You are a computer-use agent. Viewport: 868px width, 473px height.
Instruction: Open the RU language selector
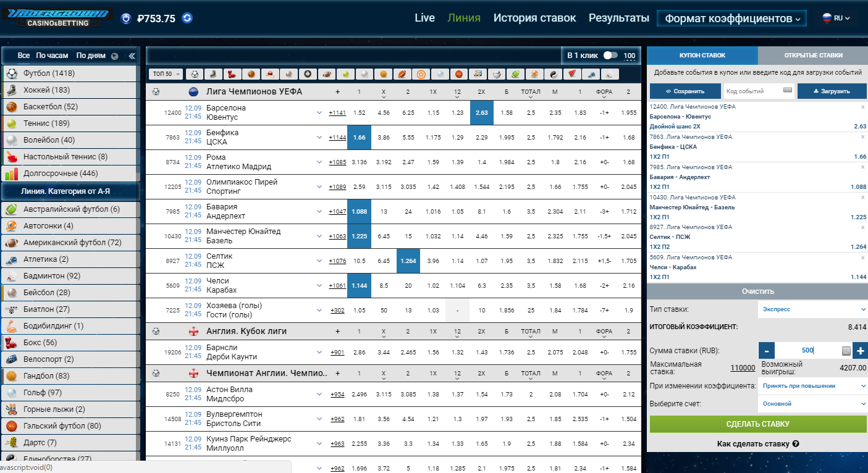tap(835, 19)
